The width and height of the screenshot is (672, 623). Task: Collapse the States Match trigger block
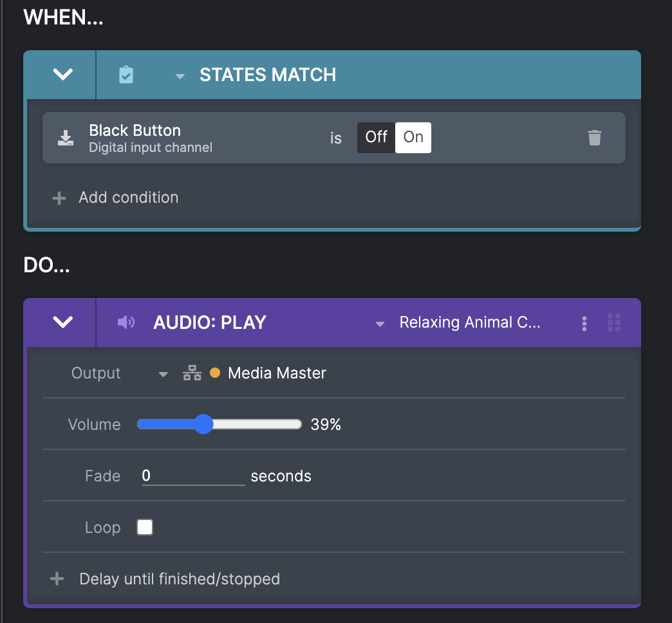[62, 75]
